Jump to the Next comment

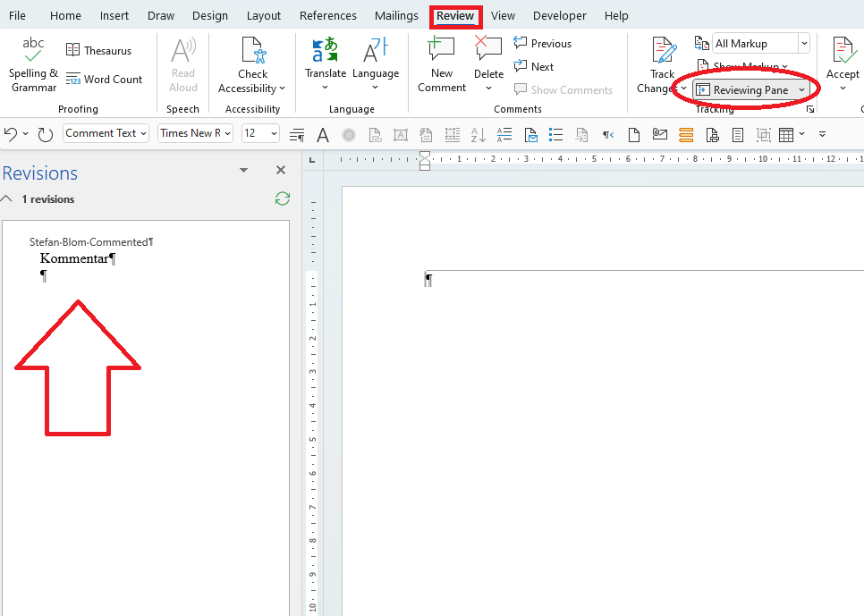pyautogui.click(x=533, y=67)
